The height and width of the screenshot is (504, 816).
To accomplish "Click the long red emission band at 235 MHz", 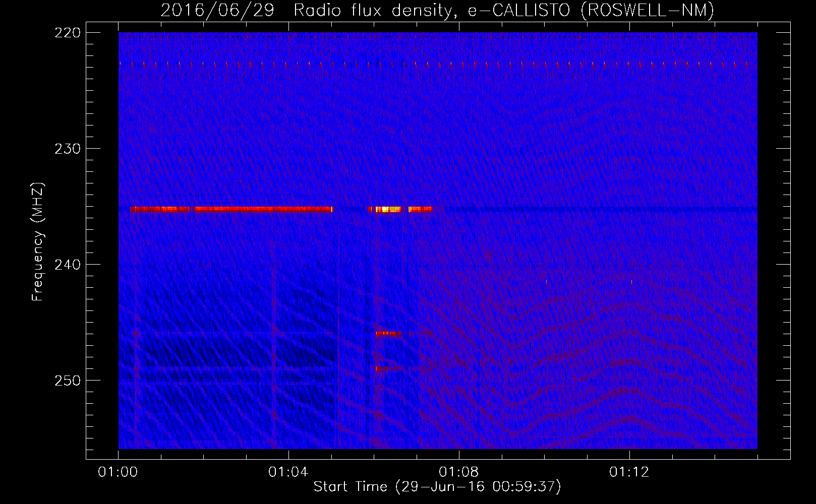I will (231, 209).
